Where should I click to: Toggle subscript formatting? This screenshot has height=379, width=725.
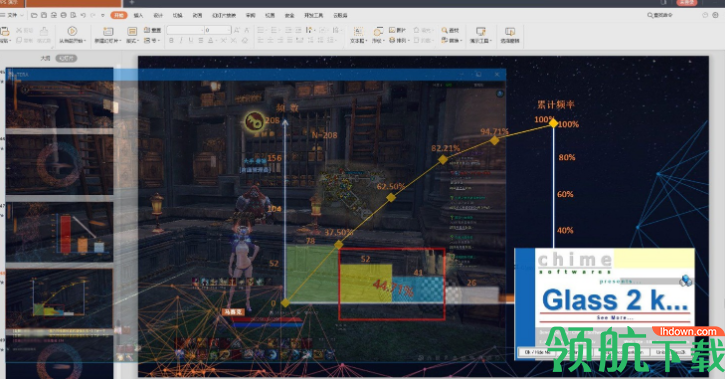coord(233,41)
